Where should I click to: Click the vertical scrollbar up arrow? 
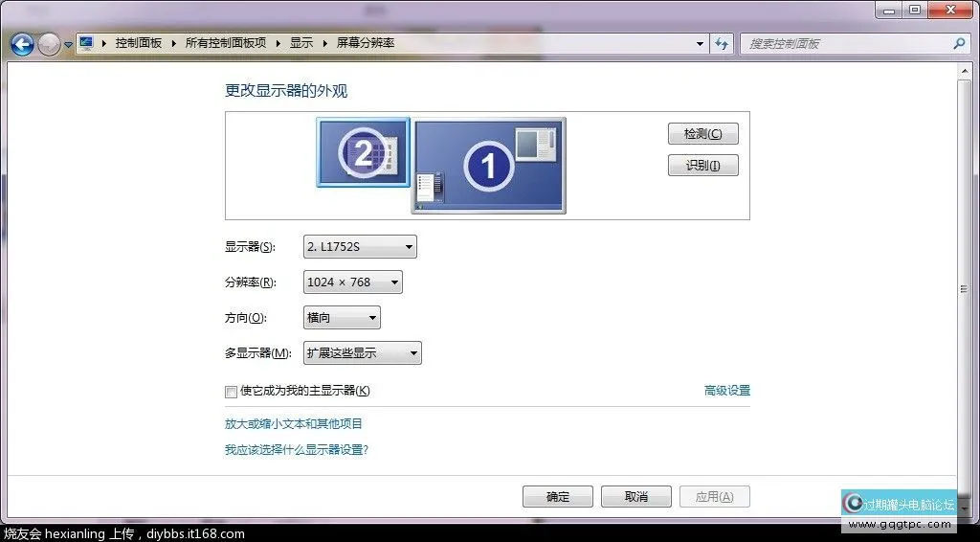point(965,70)
